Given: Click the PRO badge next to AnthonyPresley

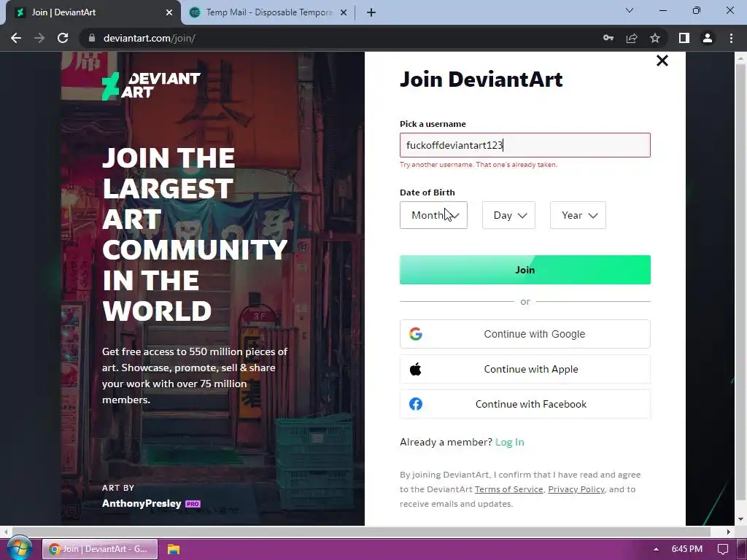Looking at the screenshot, I should coord(193,504).
